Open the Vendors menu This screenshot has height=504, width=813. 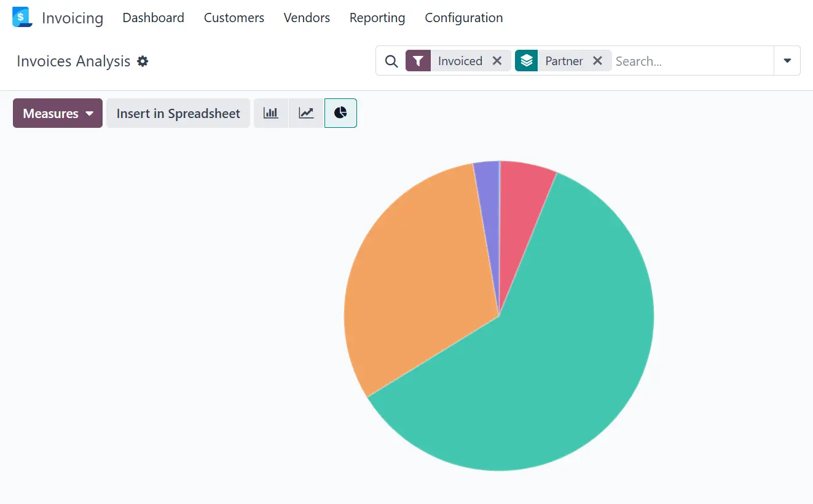[x=307, y=18]
